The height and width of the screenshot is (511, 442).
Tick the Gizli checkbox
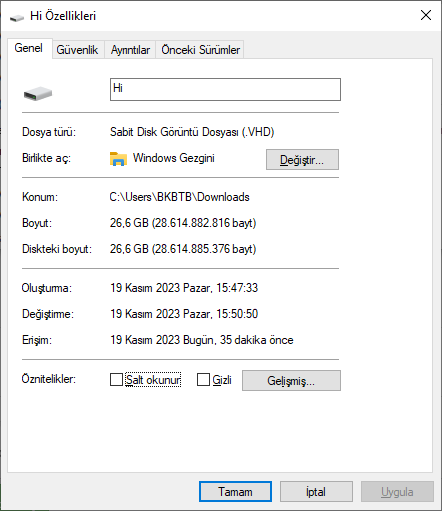pyautogui.click(x=203, y=379)
